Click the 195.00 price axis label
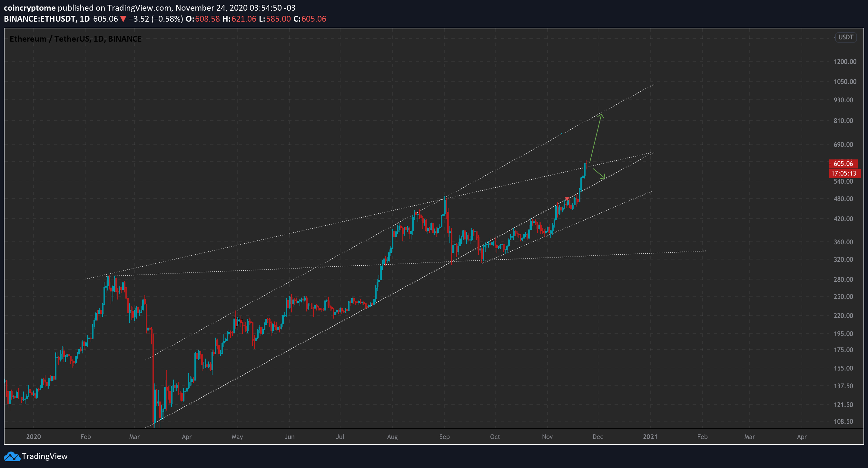 (x=843, y=334)
